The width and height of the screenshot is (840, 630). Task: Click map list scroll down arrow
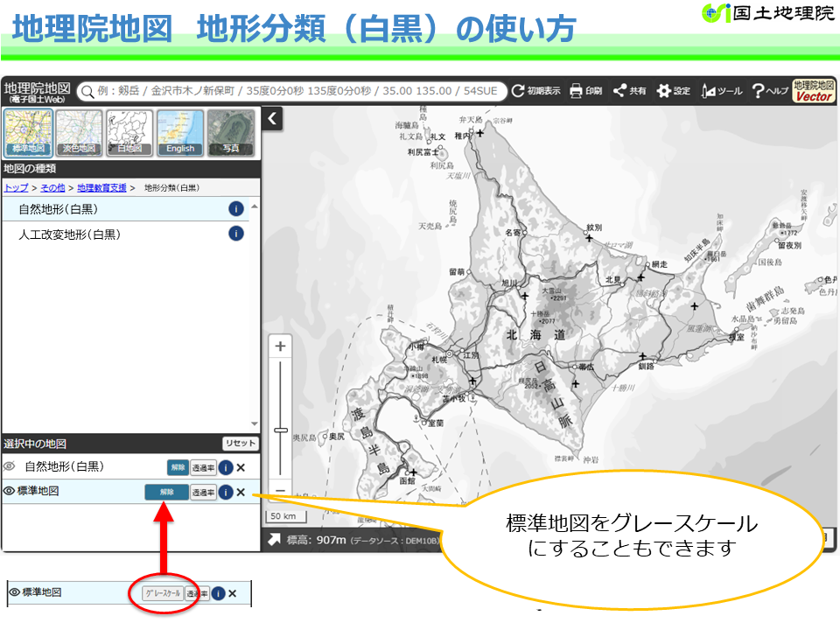click(x=255, y=423)
